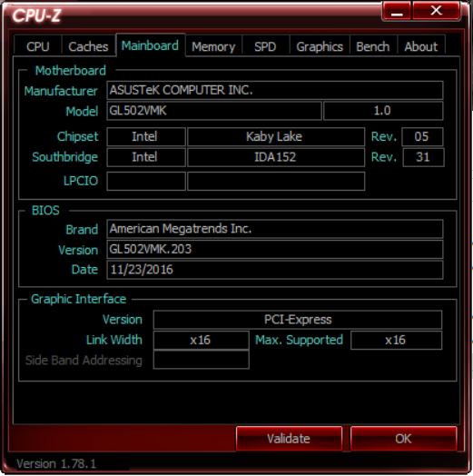Click the Manufacturer field ASUSTeK COMPUTER INC.

275,90
